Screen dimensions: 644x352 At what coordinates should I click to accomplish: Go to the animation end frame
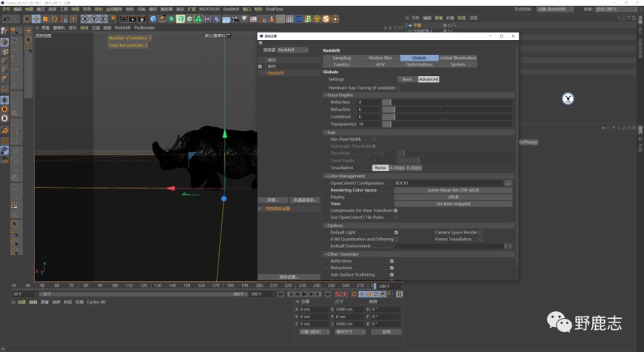click(x=328, y=294)
